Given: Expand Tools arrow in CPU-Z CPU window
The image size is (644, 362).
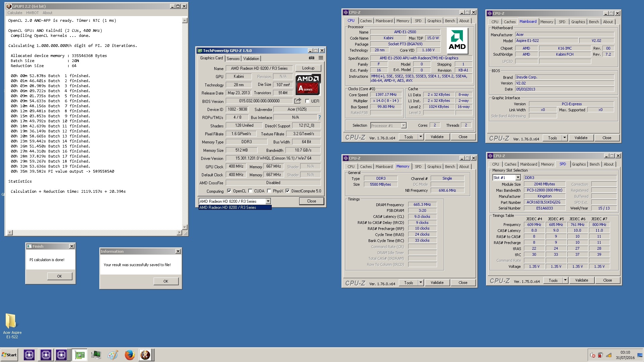Looking at the screenshot, I should coord(421,137).
